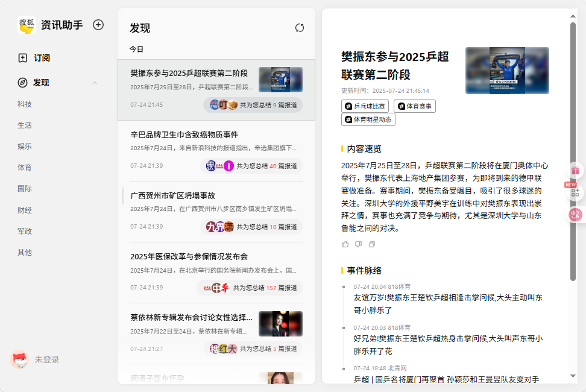Click the plus icon beside 资讯助手
Image resolution: width=586 pixels, height=392 pixels.
tap(98, 25)
